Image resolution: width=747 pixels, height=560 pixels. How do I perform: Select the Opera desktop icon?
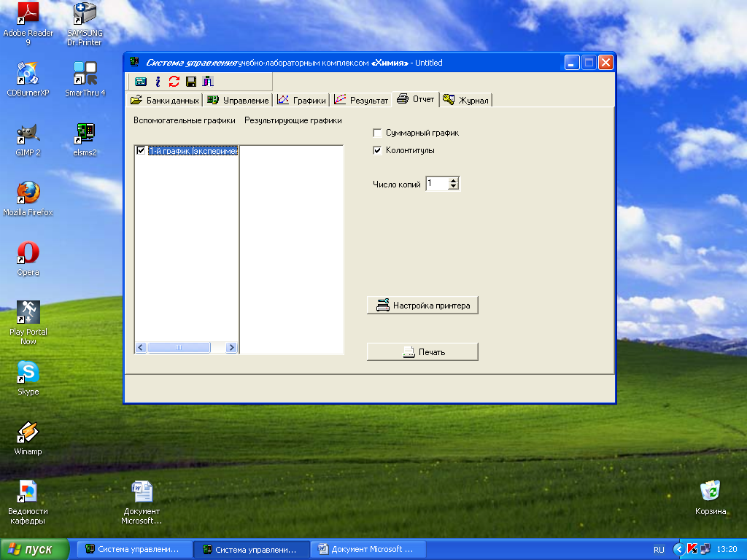[x=28, y=259]
